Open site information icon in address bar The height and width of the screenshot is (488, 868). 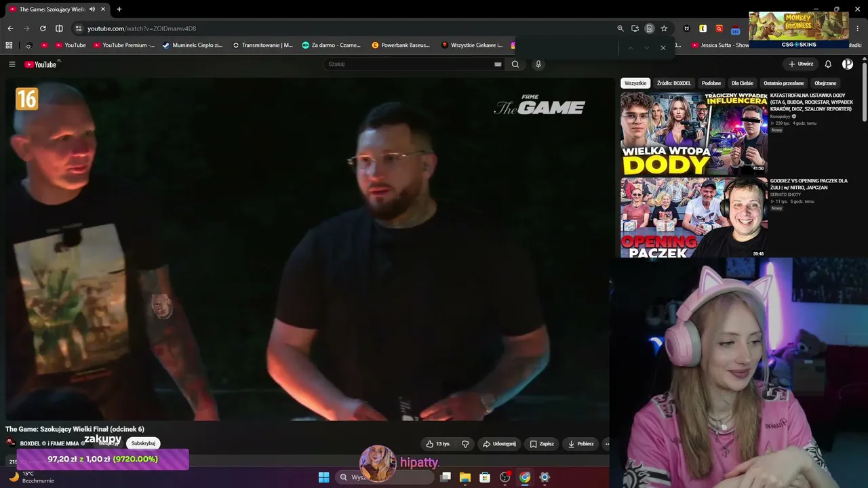[79, 28]
